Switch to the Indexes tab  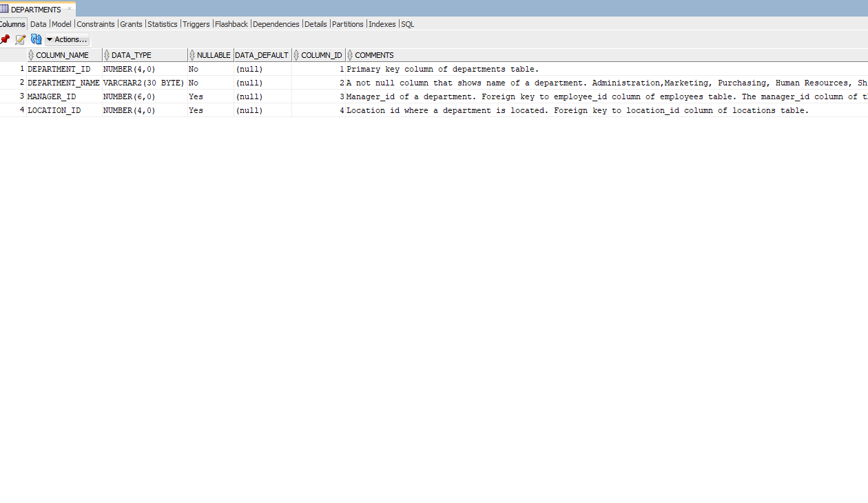click(x=382, y=24)
